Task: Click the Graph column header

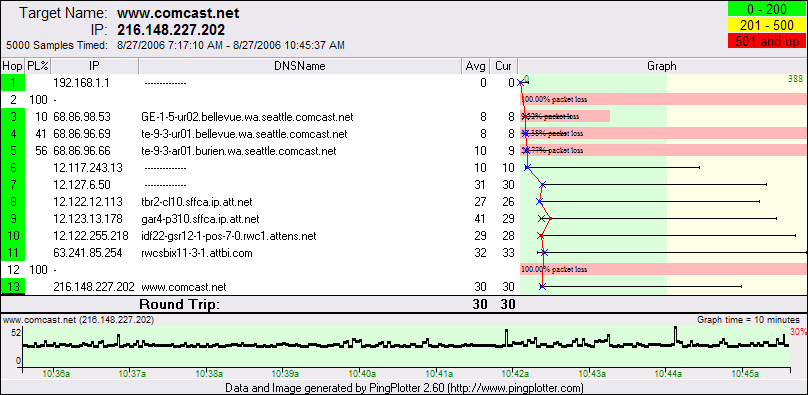Action: 663,66
